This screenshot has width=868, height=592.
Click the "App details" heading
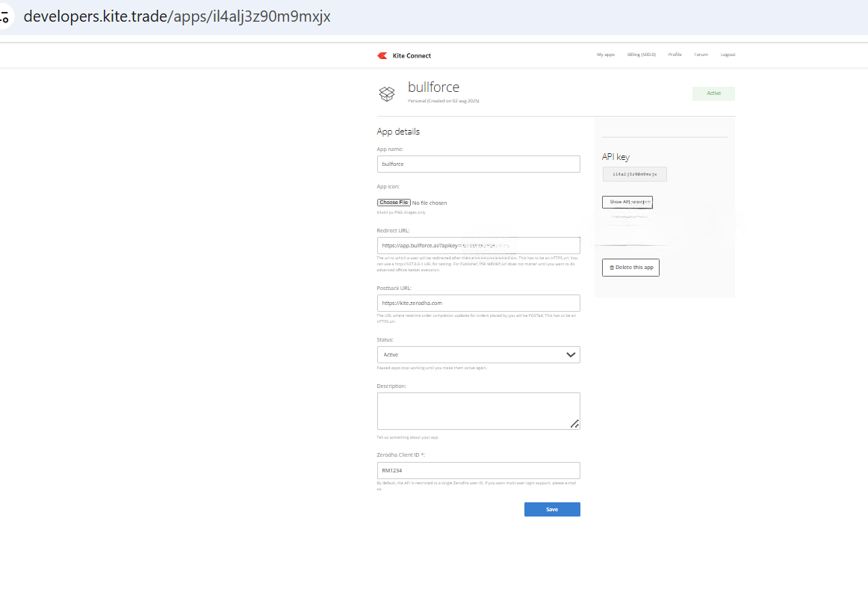click(x=398, y=132)
